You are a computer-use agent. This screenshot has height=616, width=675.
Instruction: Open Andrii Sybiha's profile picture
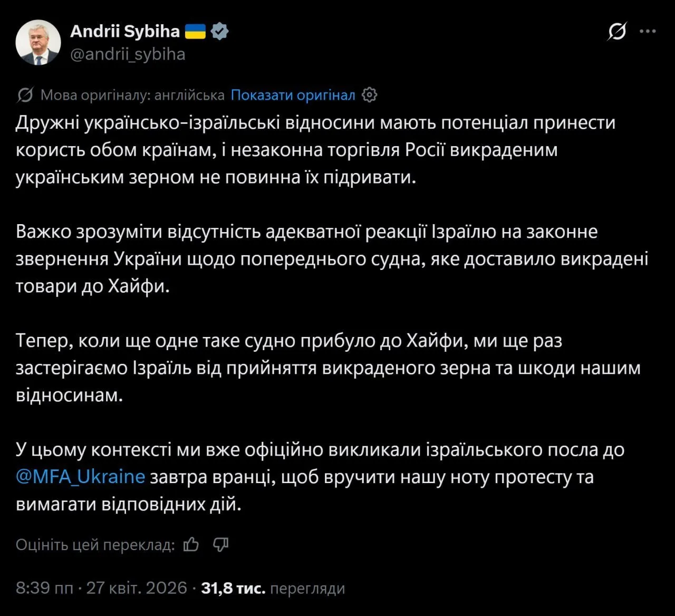(38, 43)
